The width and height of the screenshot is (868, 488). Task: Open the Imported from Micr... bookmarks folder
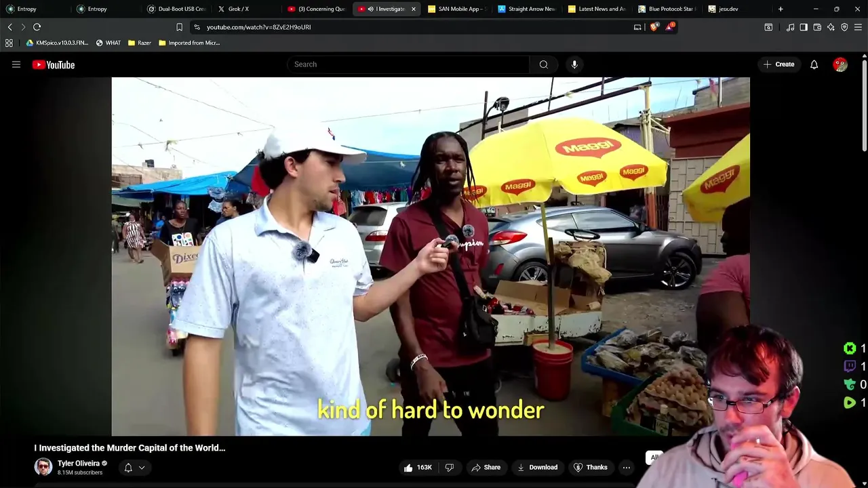coord(189,43)
